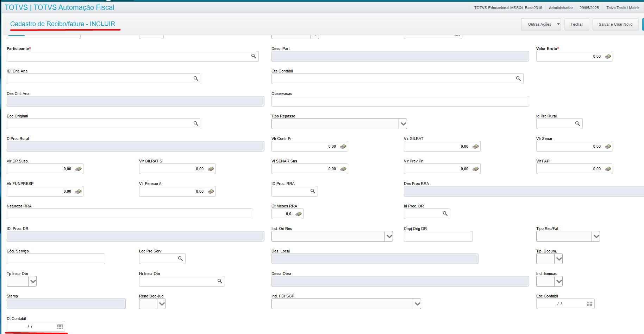Image resolution: width=644 pixels, height=334 pixels.
Task: Open Valor Bruto calculator icon
Action: (x=608, y=56)
